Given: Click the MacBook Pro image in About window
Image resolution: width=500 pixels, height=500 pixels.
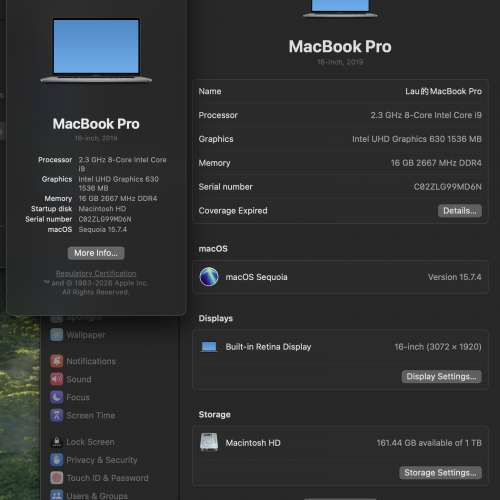Looking at the screenshot, I should click(96, 50).
